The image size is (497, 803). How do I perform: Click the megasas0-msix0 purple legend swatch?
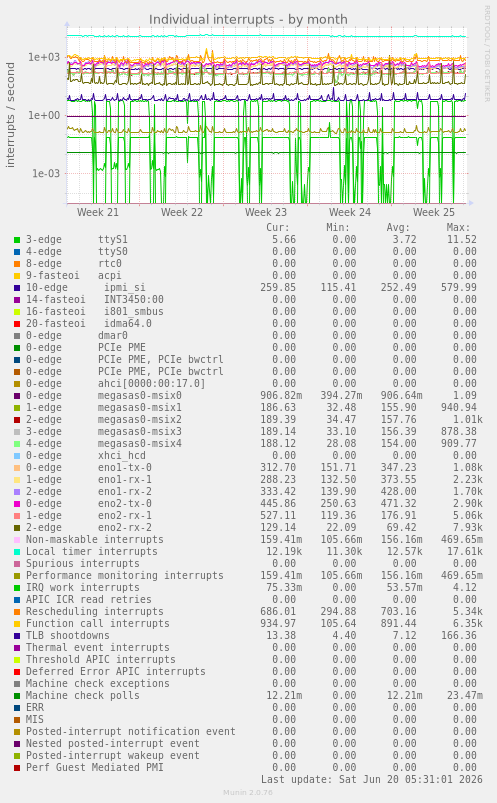pos(17,396)
